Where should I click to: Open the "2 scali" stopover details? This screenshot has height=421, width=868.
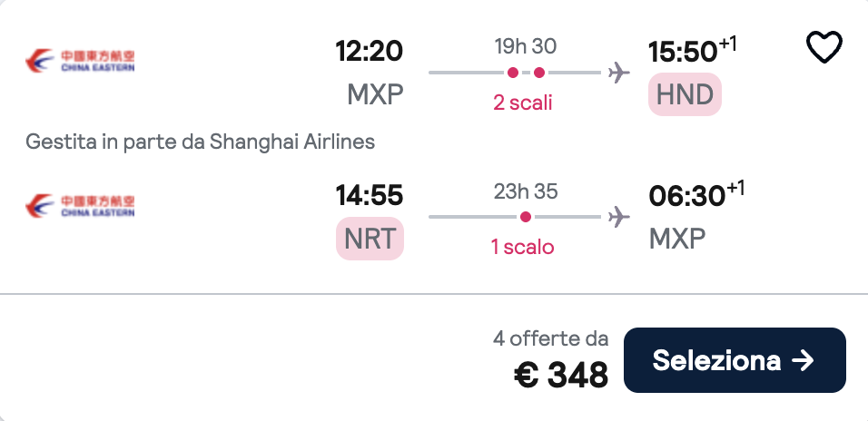pyautogui.click(x=522, y=103)
